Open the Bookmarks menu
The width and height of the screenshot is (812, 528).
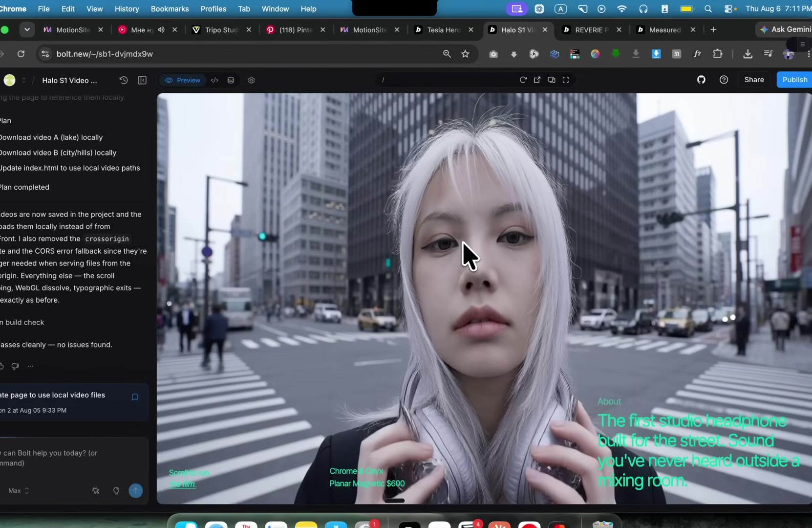pyautogui.click(x=170, y=9)
